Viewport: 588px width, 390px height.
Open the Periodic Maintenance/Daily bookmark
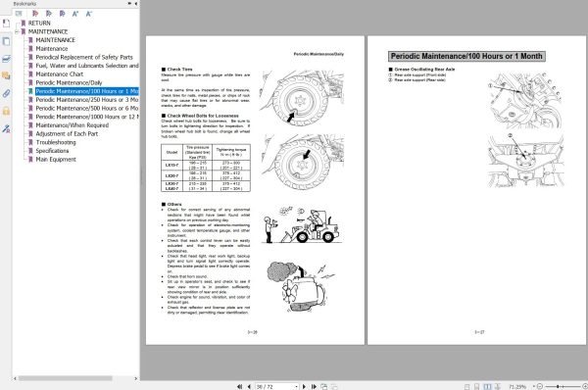pos(69,82)
